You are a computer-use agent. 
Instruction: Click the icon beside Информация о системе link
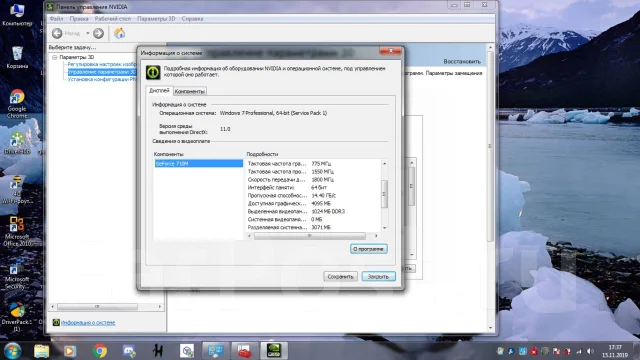pos(56,322)
